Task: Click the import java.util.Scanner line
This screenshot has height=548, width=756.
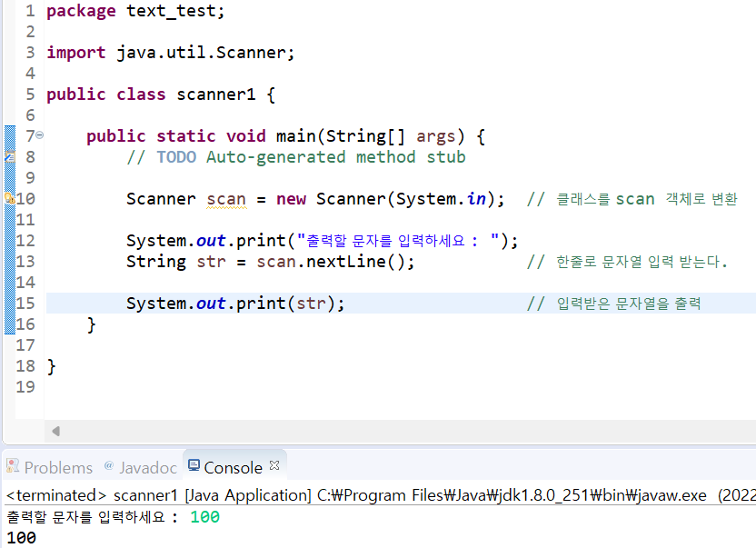Action: pos(170,52)
